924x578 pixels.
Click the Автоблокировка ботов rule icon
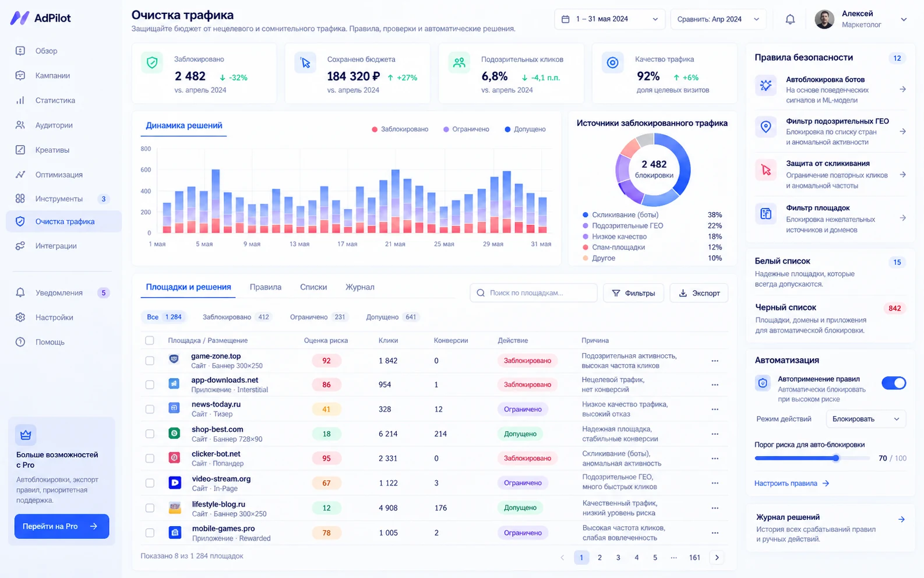(x=766, y=86)
